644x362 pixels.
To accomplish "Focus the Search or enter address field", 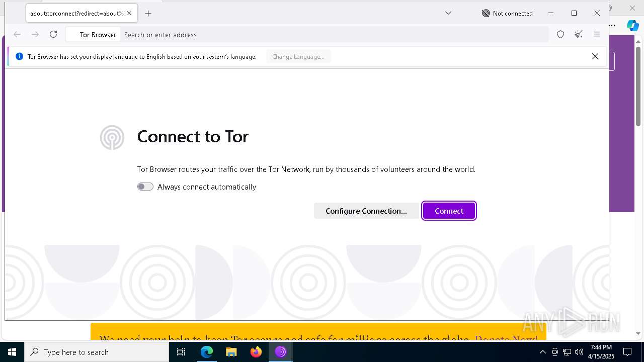I will [335, 35].
